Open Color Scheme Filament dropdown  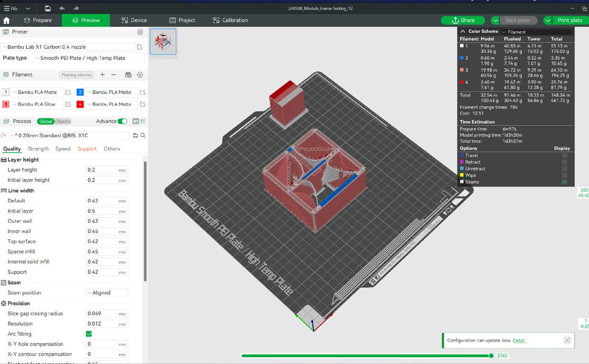(536, 32)
